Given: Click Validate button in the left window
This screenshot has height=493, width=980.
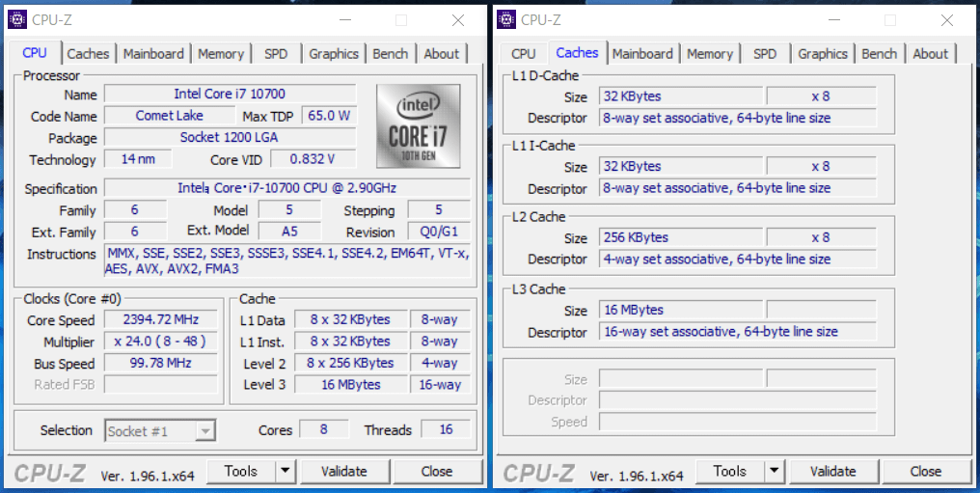Looking at the screenshot, I should [x=344, y=471].
